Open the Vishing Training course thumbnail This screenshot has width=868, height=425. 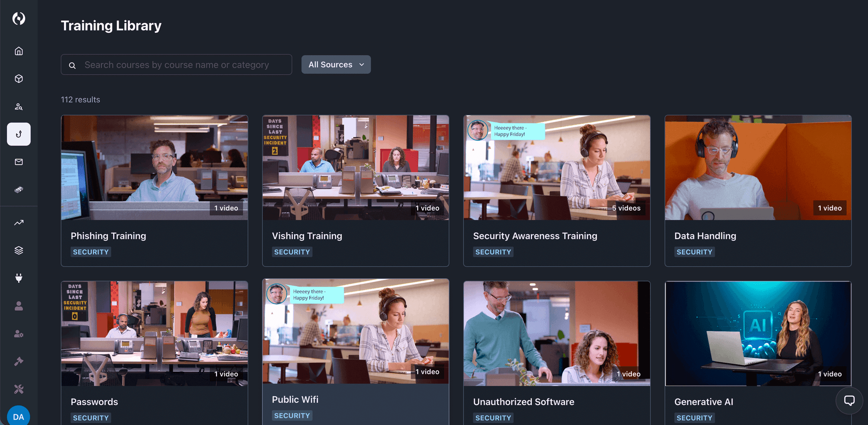click(x=355, y=168)
